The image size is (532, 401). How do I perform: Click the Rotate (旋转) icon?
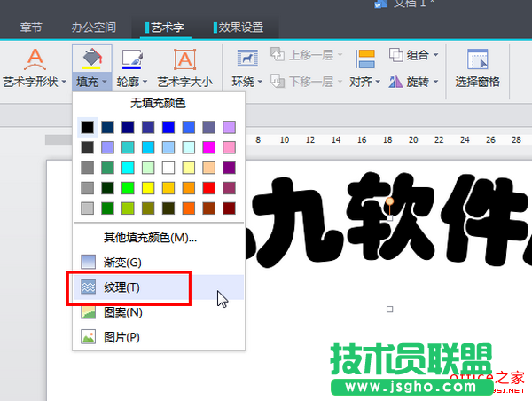[395, 82]
